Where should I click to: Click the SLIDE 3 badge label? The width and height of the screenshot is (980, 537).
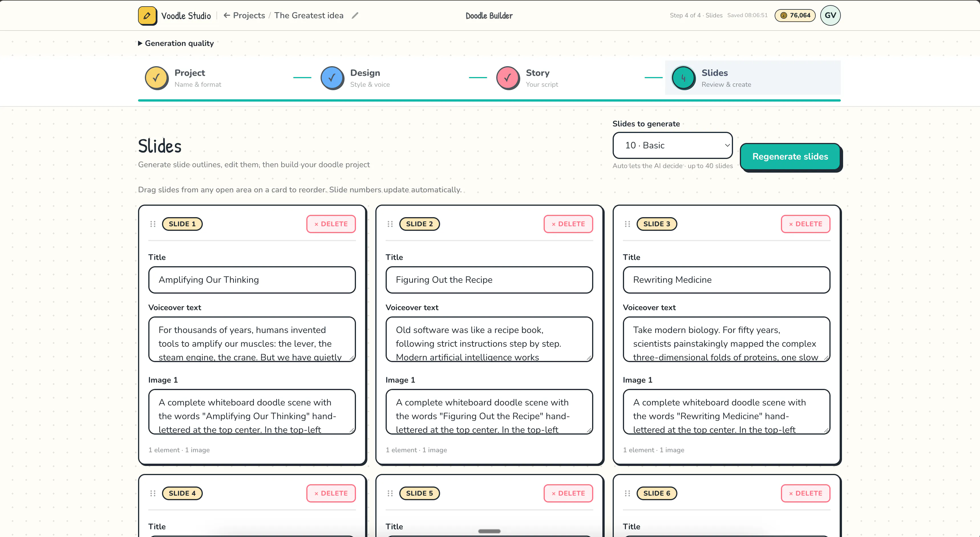pos(657,224)
